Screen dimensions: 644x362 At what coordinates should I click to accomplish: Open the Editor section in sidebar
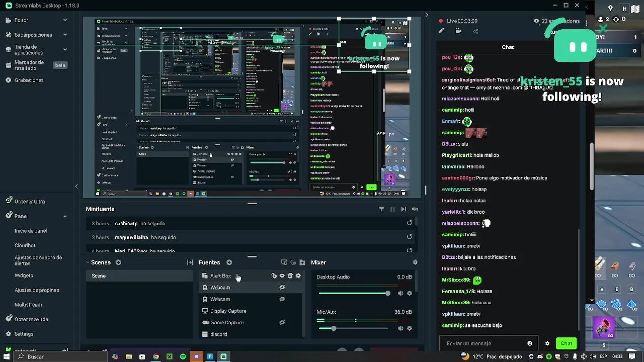[x=21, y=20]
